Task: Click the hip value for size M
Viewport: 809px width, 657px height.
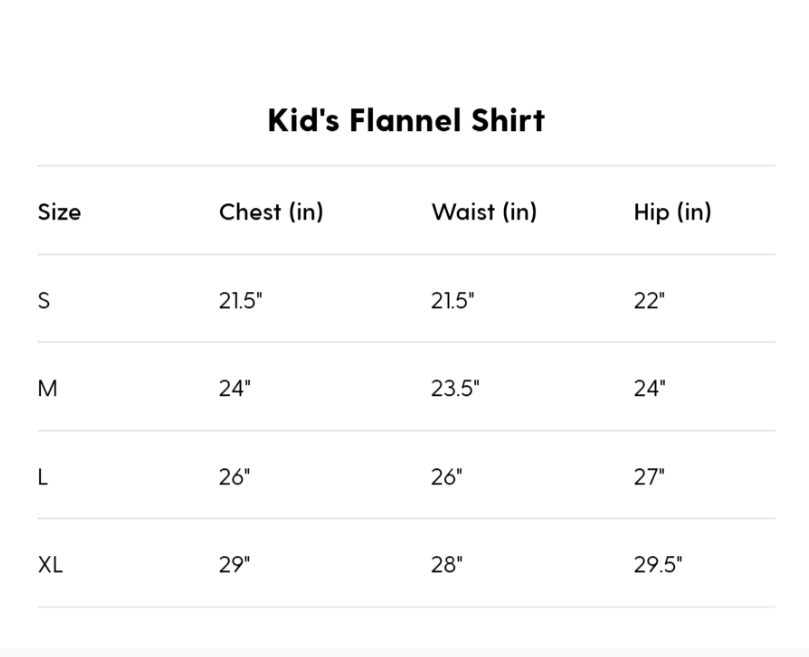Action: (x=649, y=388)
